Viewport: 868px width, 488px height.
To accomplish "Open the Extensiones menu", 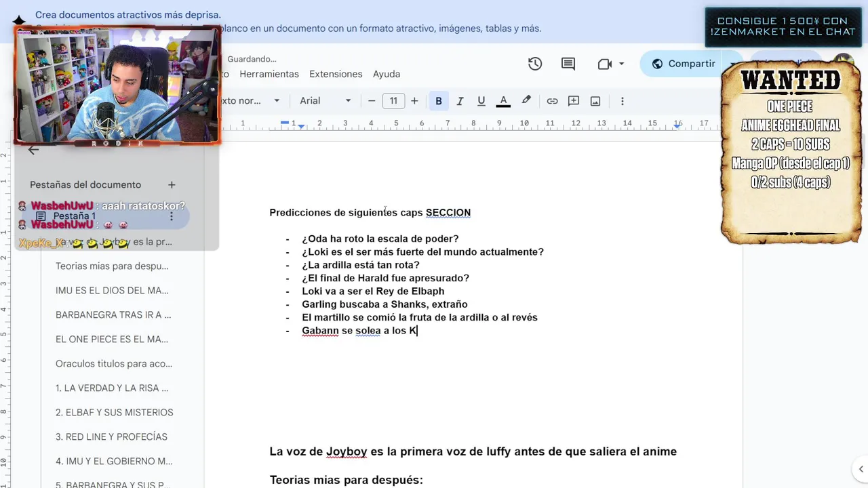I will pos(336,74).
